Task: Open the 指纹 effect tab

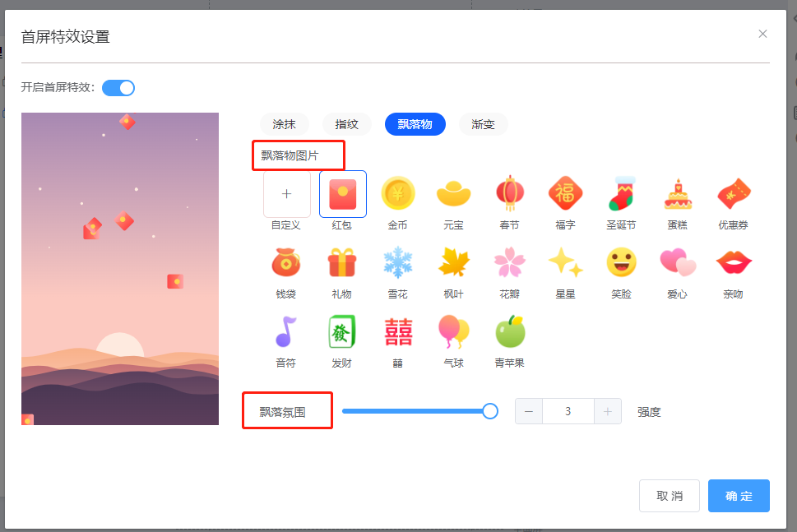Action: click(x=346, y=124)
